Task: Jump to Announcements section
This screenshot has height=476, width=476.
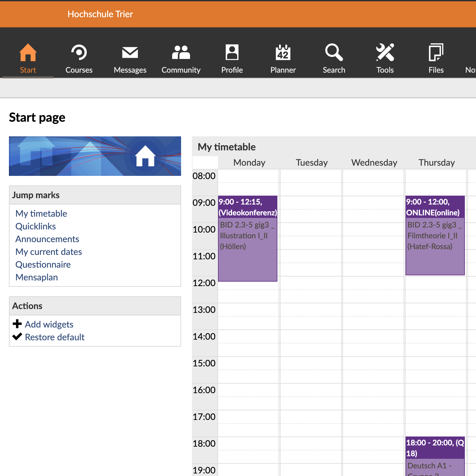Action: pyautogui.click(x=47, y=239)
